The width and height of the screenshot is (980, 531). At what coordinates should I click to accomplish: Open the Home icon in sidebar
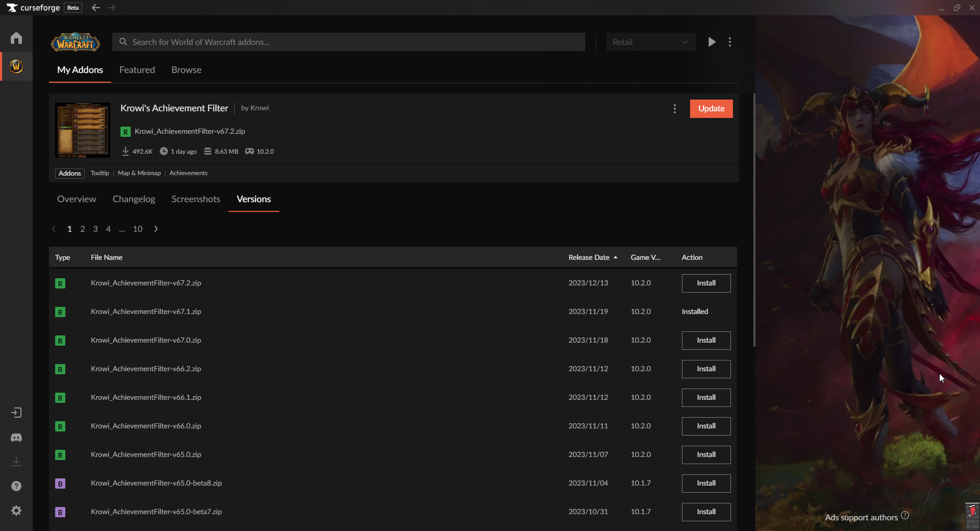point(16,38)
